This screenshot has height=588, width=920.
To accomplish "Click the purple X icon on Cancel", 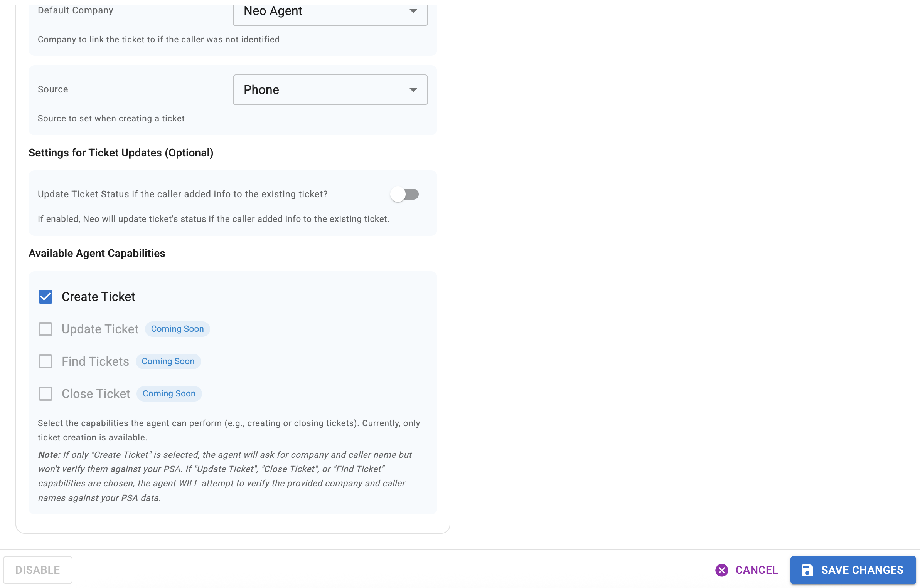I will (x=721, y=570).
